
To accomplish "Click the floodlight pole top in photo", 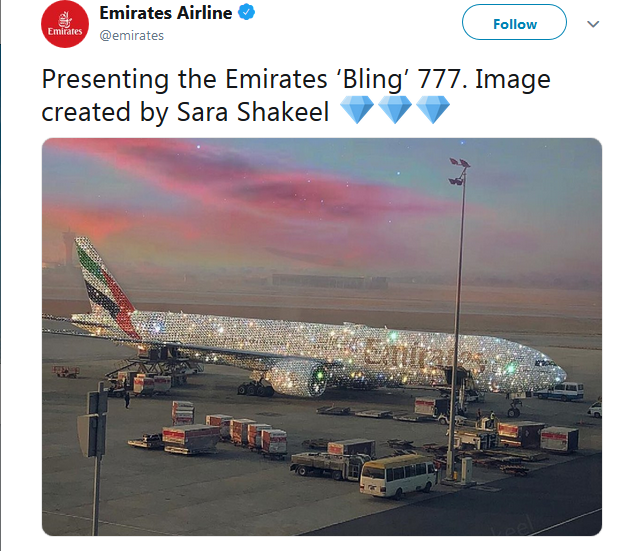I will (459, 170).
